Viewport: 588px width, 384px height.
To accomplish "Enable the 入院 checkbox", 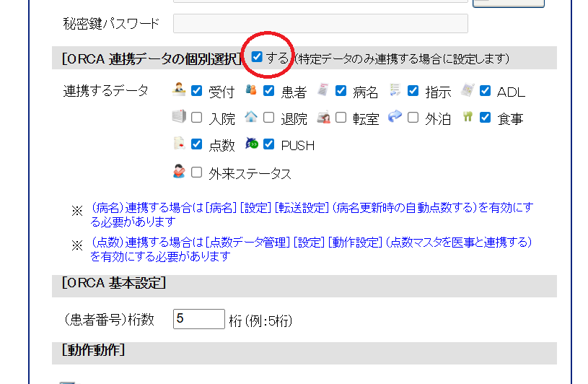I will click(x=197, y=118).
